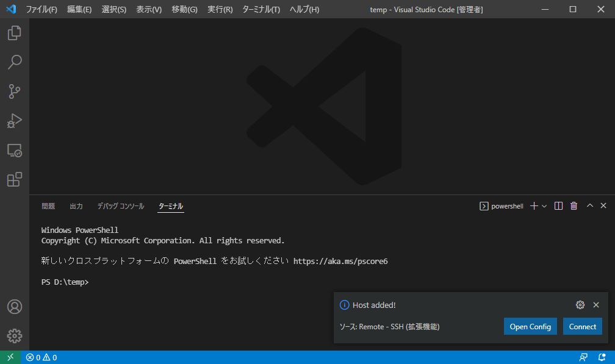Open the Manage gear in activity bar
Viewport: 615px width, 364px height.
15,336
